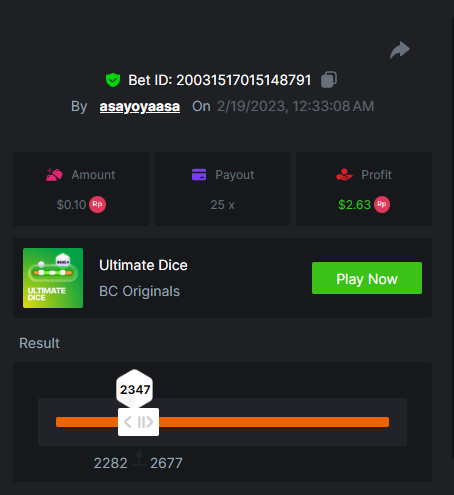Copy the Bet ID with copy icon
Viewport: 454px width, 495px height.
[x=329, y=80]
